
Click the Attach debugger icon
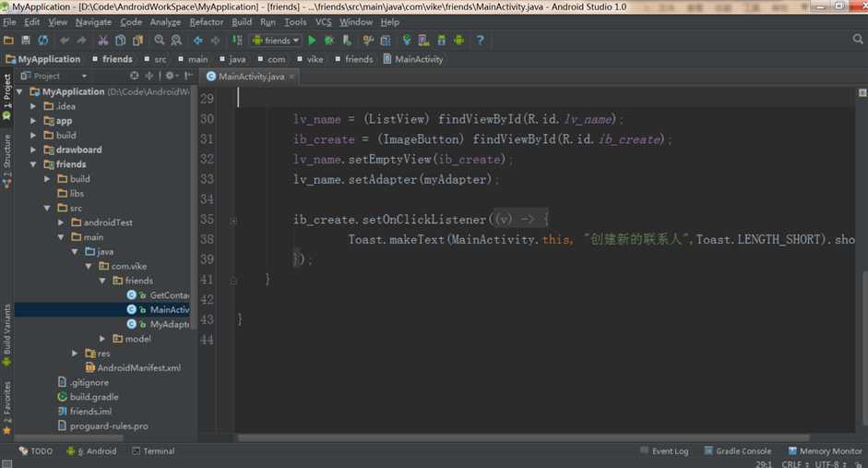(347, 40)
